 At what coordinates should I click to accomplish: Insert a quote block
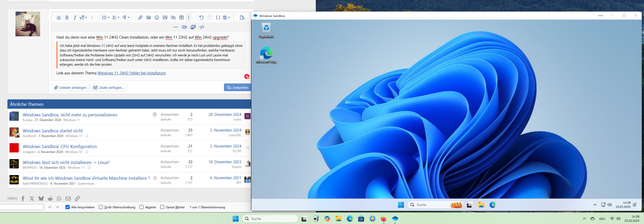pos(165,18)
